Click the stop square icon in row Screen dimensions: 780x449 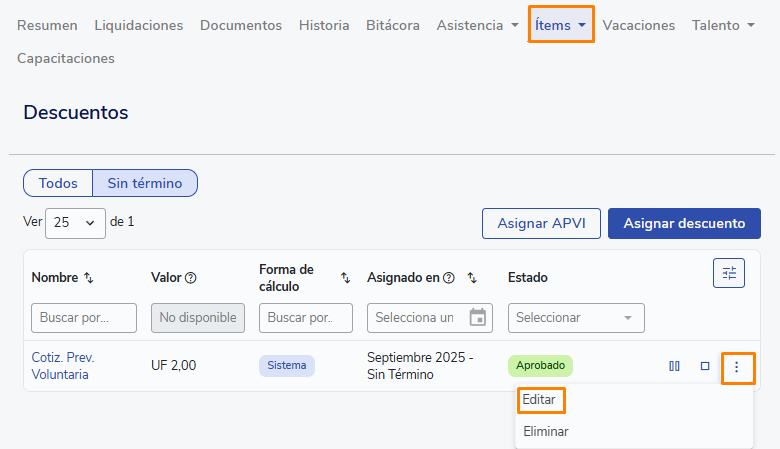click(705, 366)
